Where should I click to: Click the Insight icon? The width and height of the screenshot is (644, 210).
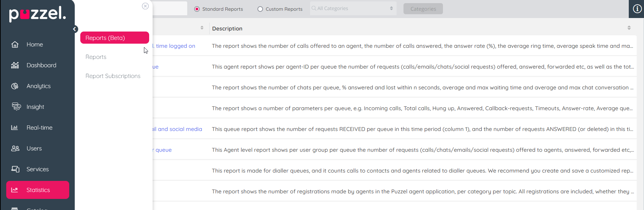pos(16,106)
